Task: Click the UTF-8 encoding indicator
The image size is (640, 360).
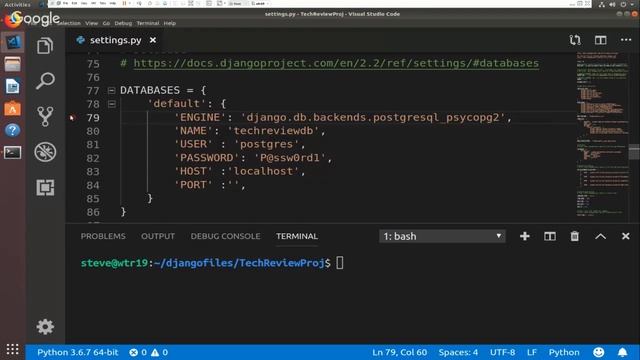Action: pos(502,352)
